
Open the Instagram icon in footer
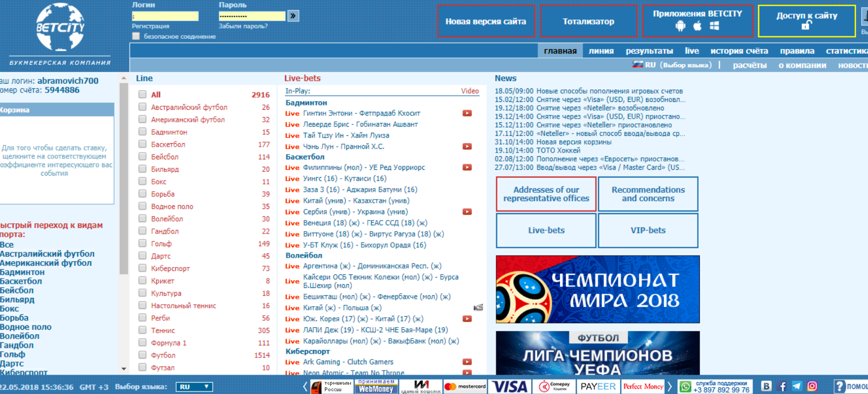[x=812, y=386]
